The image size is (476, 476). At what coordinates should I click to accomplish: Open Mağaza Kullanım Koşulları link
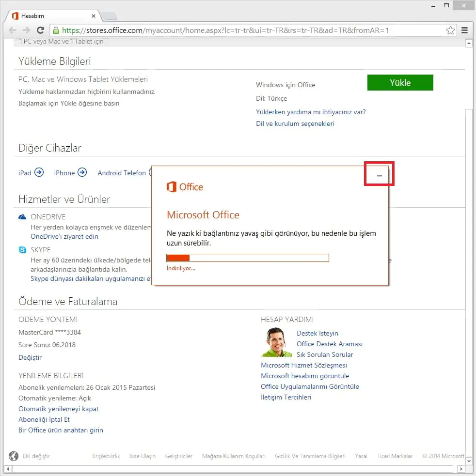(x=234, y=456)
